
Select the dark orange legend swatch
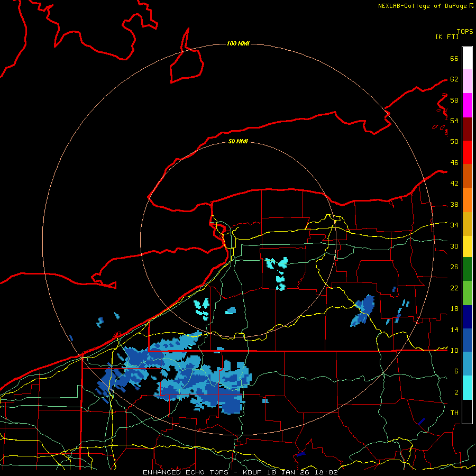467,176
